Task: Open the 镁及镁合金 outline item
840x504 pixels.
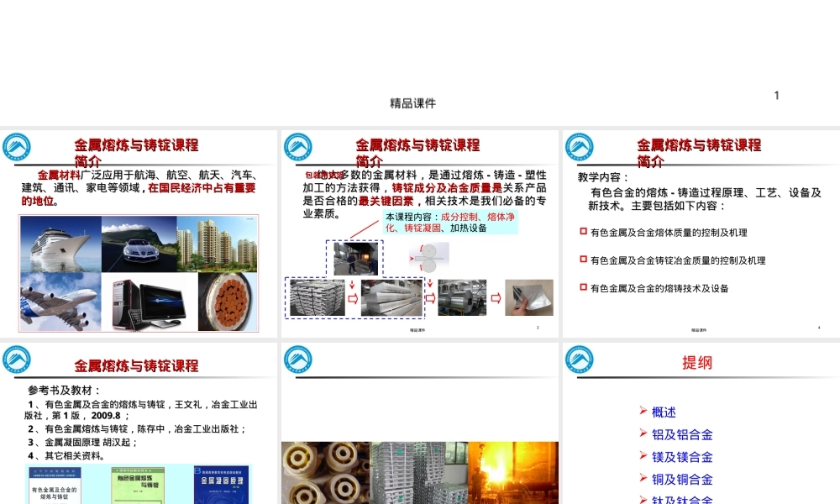Action: pyautogui.click(x=682, y=457)
